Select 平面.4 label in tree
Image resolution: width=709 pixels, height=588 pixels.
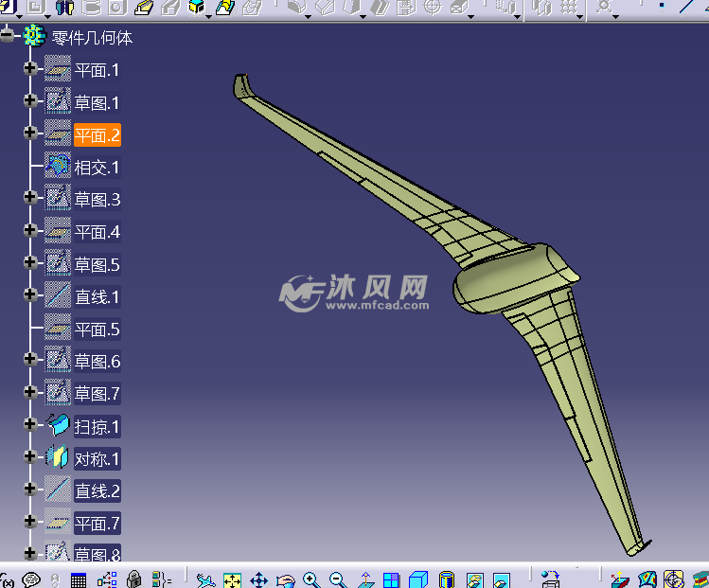click(97, 232)
